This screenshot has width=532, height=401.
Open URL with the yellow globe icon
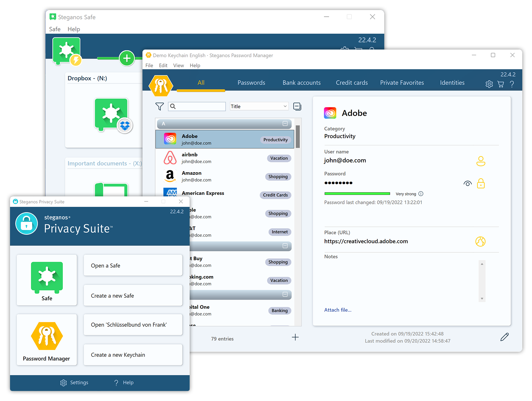480,241
